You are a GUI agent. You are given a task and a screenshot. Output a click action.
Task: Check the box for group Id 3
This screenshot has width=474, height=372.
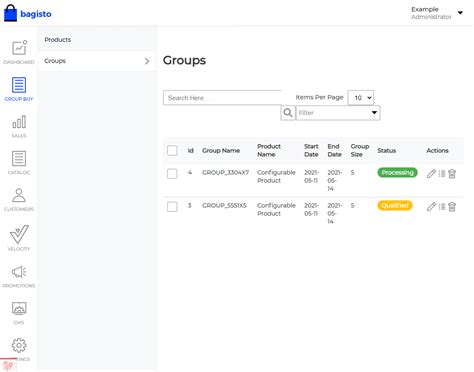point(172,207)
